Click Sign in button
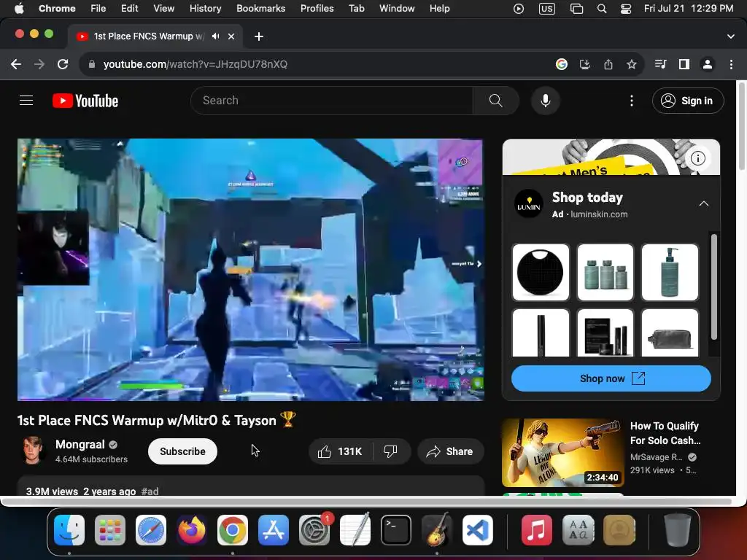The width and height of the screenshot is (747, 560). pos(688,101)
